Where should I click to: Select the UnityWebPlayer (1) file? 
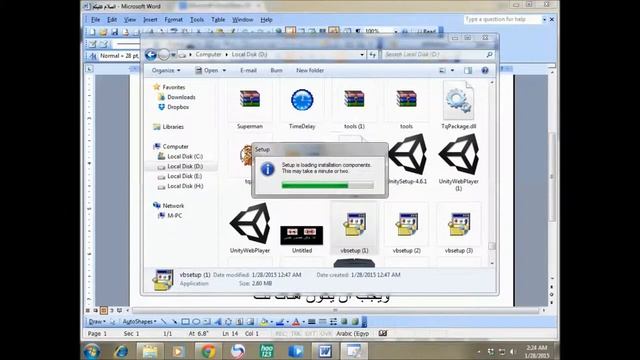[x=458, y=162]
